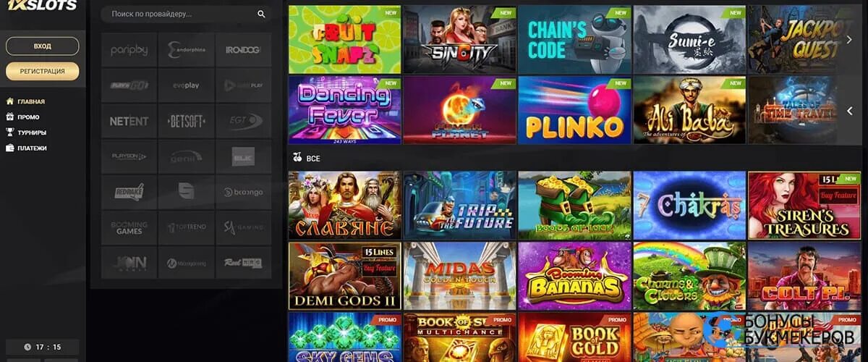Launch the Plinko game thumbnail
The height and width of the screenshot is (362, 868).
(x=574, y=110)
